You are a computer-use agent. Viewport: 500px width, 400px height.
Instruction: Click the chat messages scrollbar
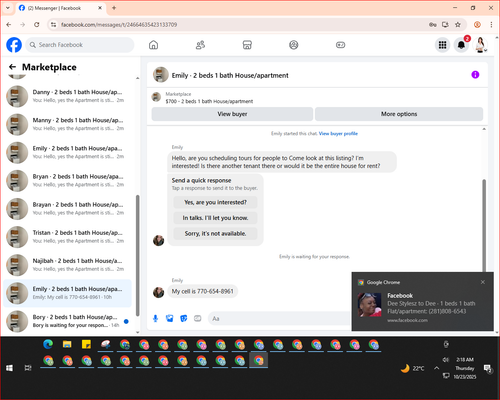click(x=484, y=225)
